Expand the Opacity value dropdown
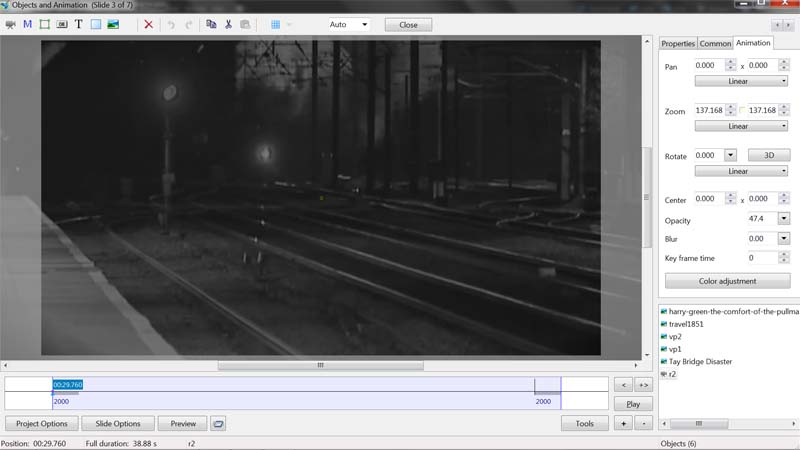 pyautogui.click(x=783, y=218)
